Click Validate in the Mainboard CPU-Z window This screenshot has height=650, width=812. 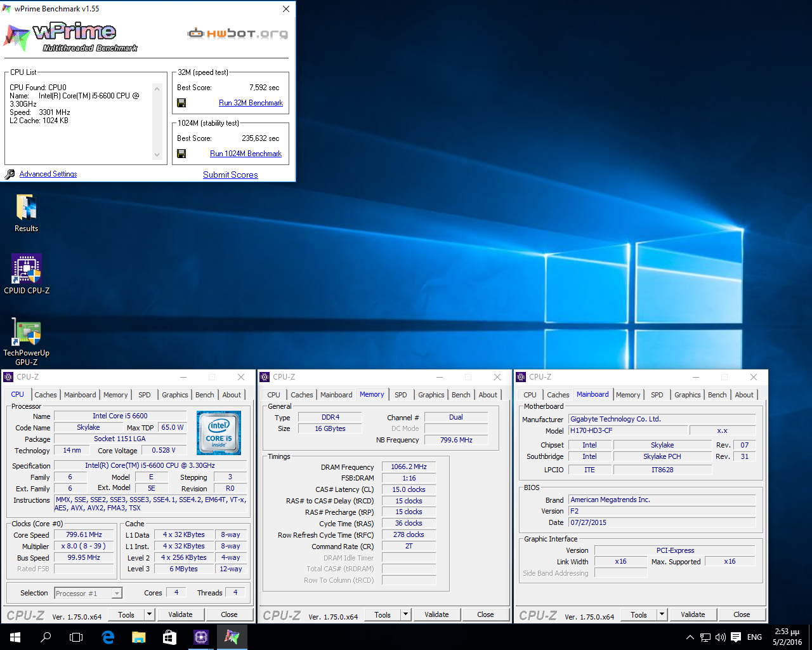[693, 614]
